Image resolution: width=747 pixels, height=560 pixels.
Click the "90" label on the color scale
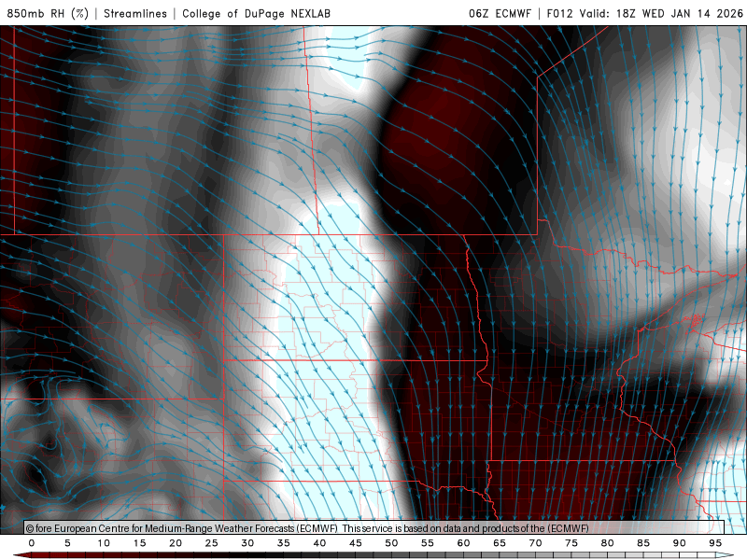pos(680,543)
